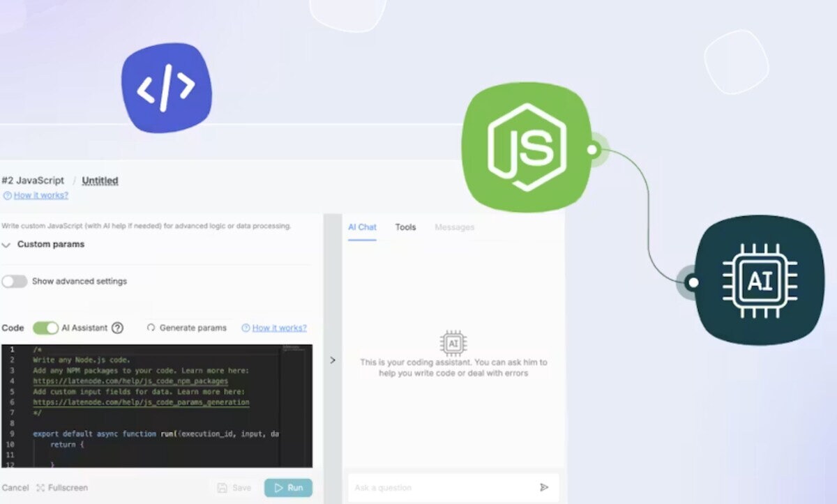837x504 pixels.
Task: Open How it works link beside Generate params
Action: (x=280, y=328)
